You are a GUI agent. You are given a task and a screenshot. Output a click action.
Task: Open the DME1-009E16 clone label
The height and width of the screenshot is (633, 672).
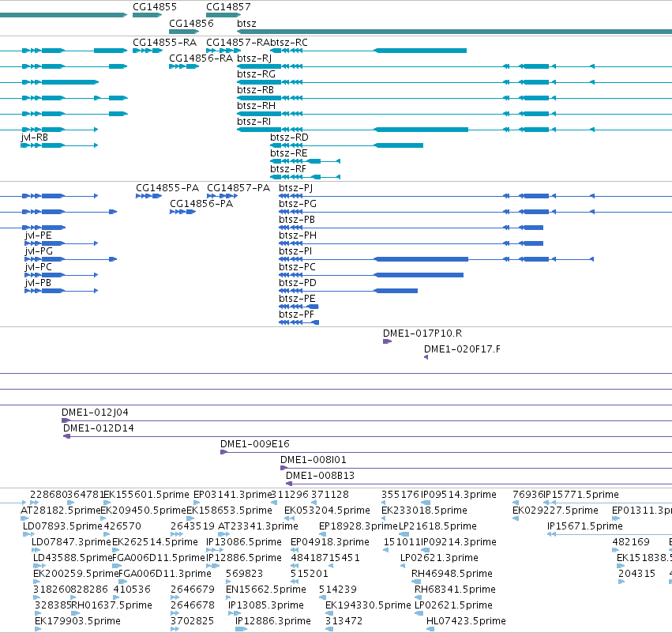point(255,445)
